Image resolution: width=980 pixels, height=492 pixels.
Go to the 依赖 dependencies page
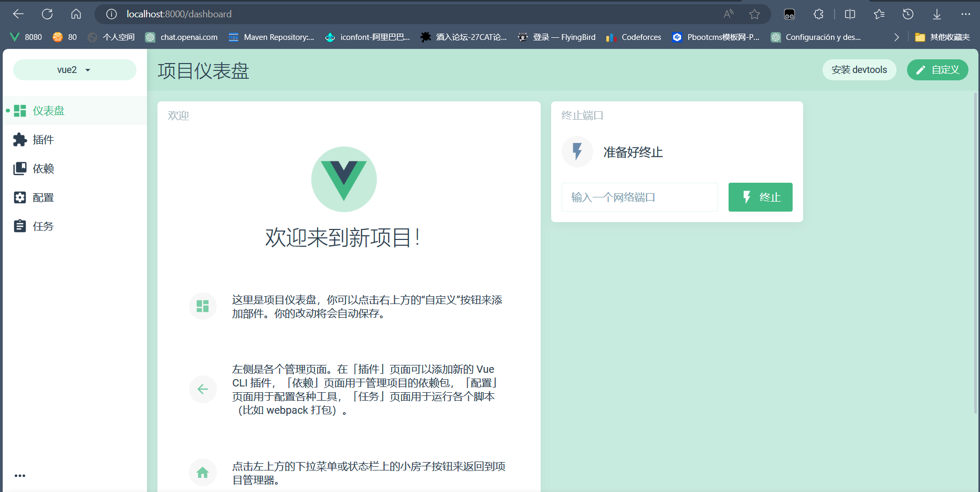point(75,169)
